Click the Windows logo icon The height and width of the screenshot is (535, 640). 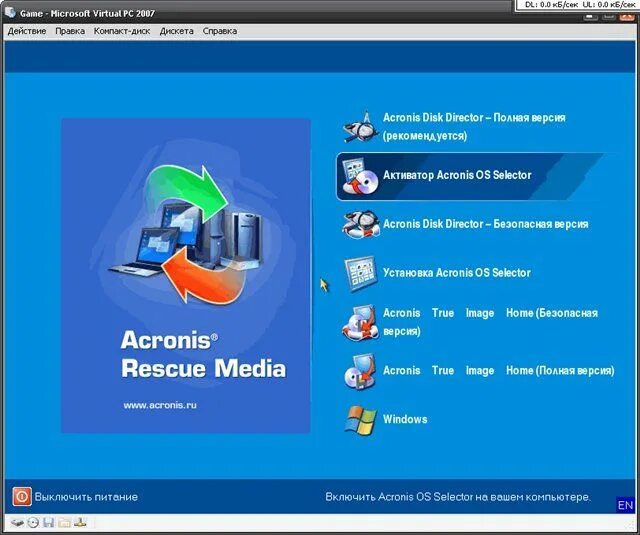pos(360,420)
